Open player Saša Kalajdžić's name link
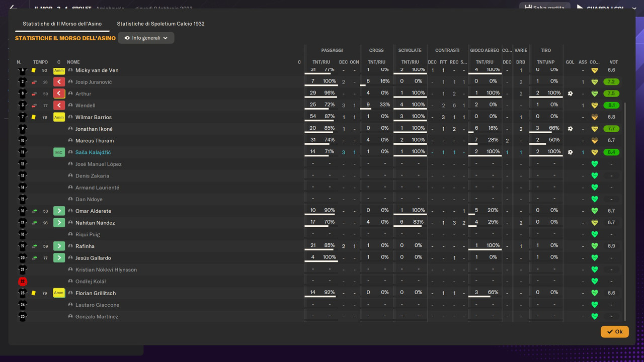 click(93, 152)
